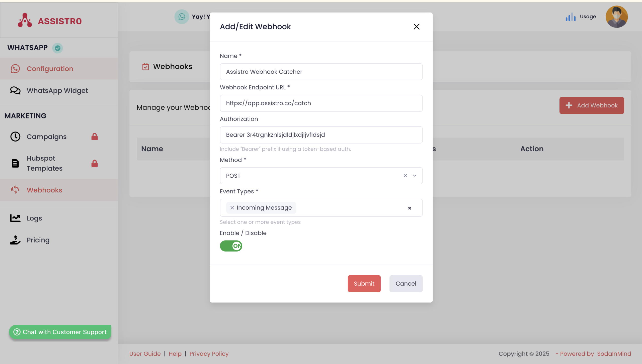Click the Hubspot Templates lock icon
The height and width of the screenshot is (364, 642).
(95, 163)
